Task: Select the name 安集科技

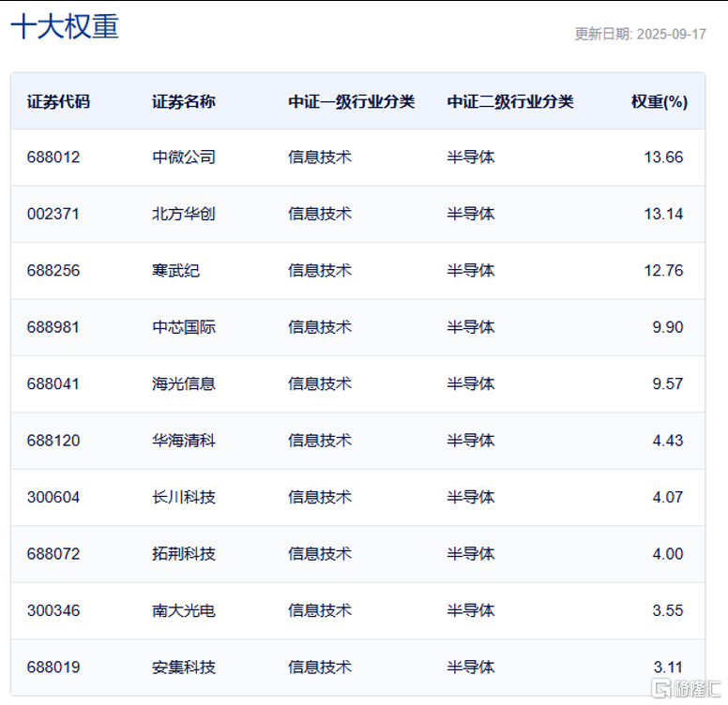Action: coord(184,667)
